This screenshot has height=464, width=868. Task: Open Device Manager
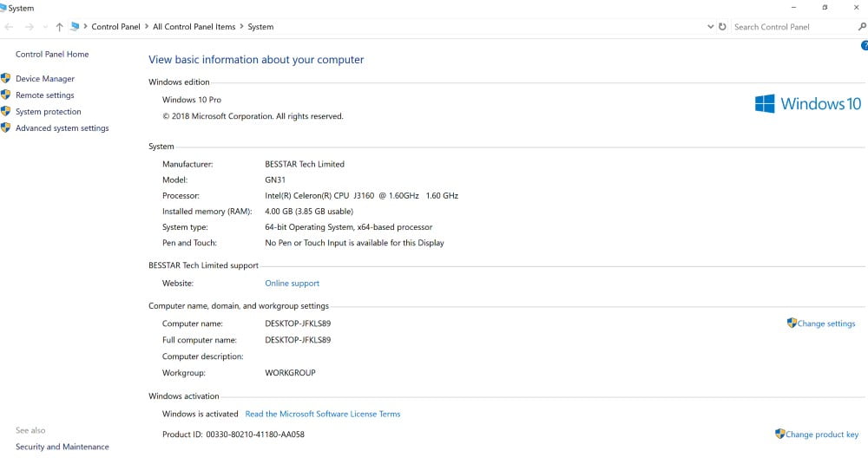[45, 79]
